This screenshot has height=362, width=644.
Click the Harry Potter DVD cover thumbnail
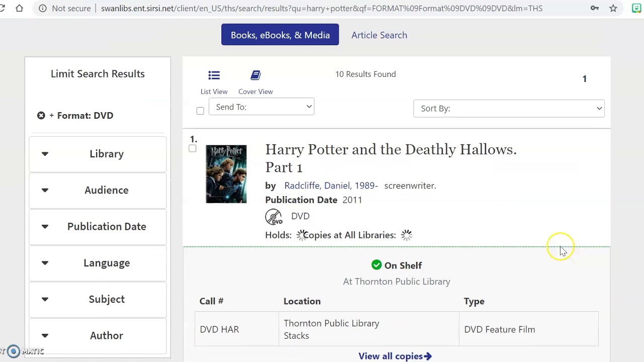coord(226,174)
